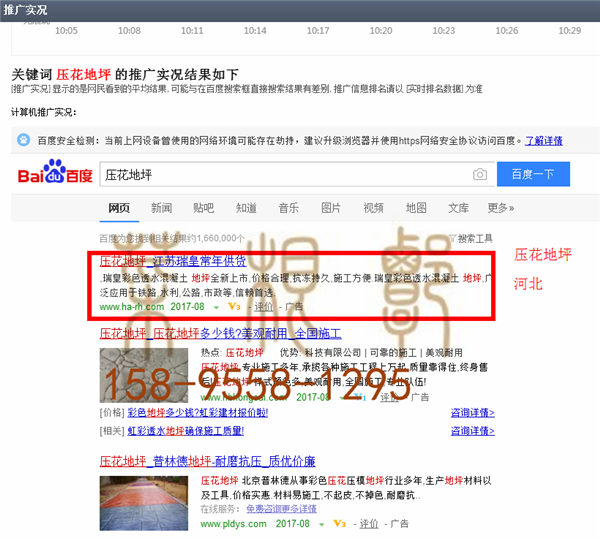Screen dimensions: 600x543
Task: Open the 了解详情 link
Action: [544, 141]
